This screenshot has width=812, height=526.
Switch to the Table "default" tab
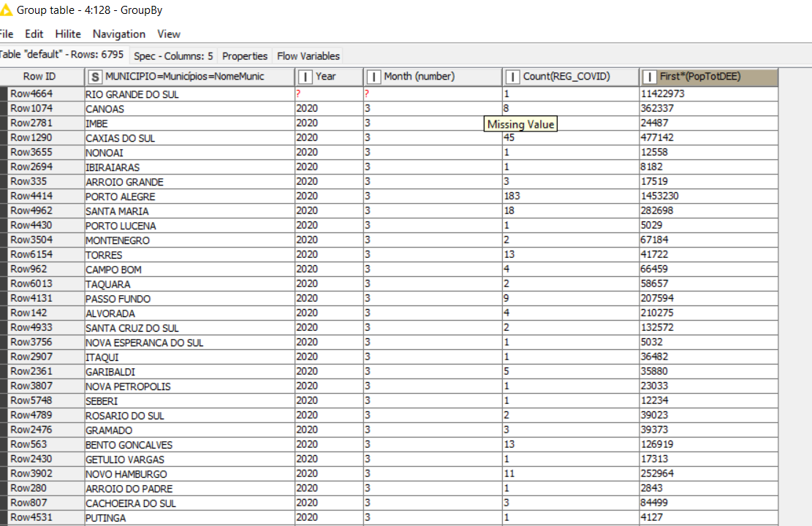(62, 54)
